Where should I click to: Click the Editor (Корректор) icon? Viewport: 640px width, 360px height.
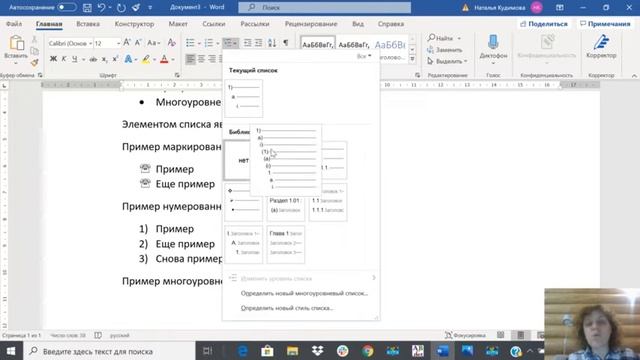601,42
